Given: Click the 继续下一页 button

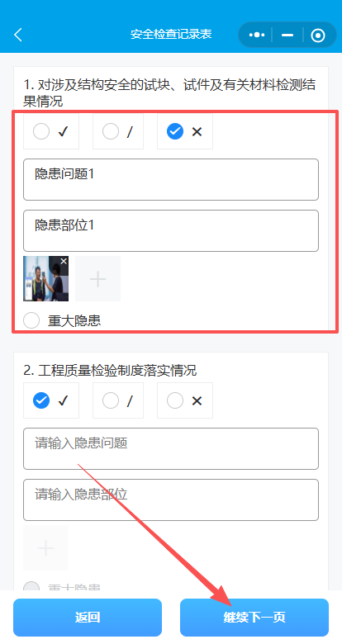Looking at the screenshot, I should coord(254,618).
